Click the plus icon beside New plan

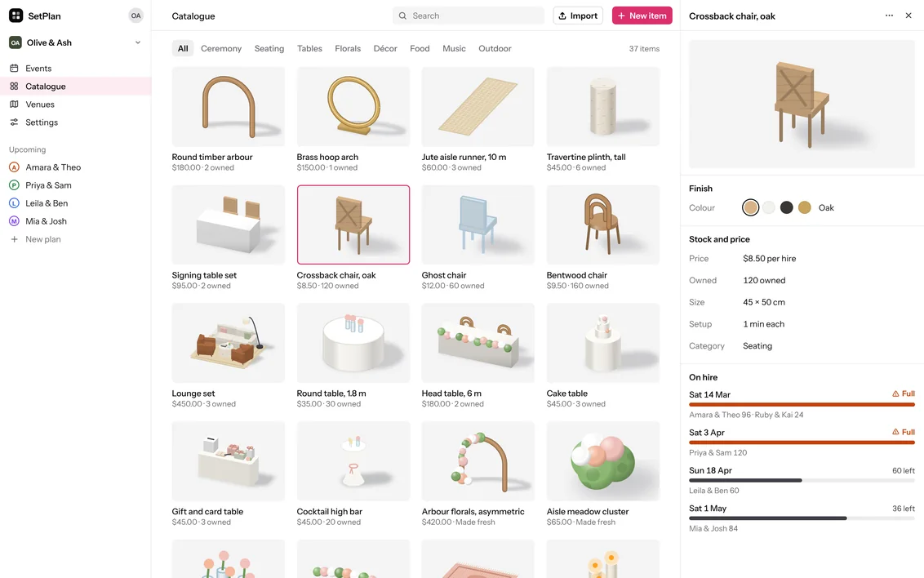pos(14,239)
